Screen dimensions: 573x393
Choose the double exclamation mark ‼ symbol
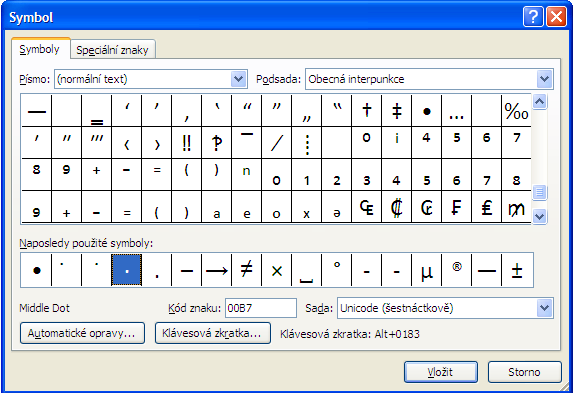point(187,143)
